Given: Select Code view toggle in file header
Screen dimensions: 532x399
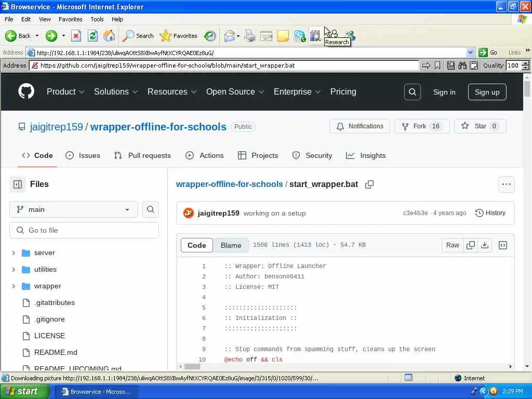Looking at the screenshot, I should pos(197,245).
